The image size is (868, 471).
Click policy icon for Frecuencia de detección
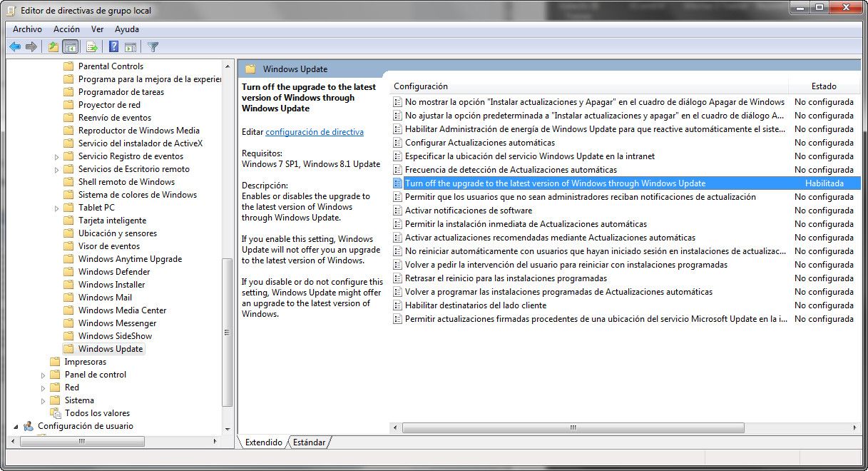pyautogui.click(x=398, y=170)
